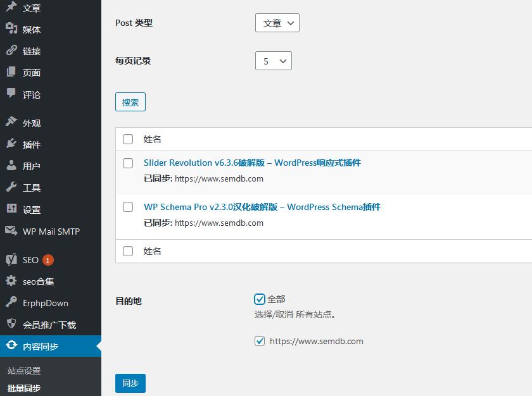Go to the 外观 appearance menu
The image size is (532, 396).
(32, 123)
